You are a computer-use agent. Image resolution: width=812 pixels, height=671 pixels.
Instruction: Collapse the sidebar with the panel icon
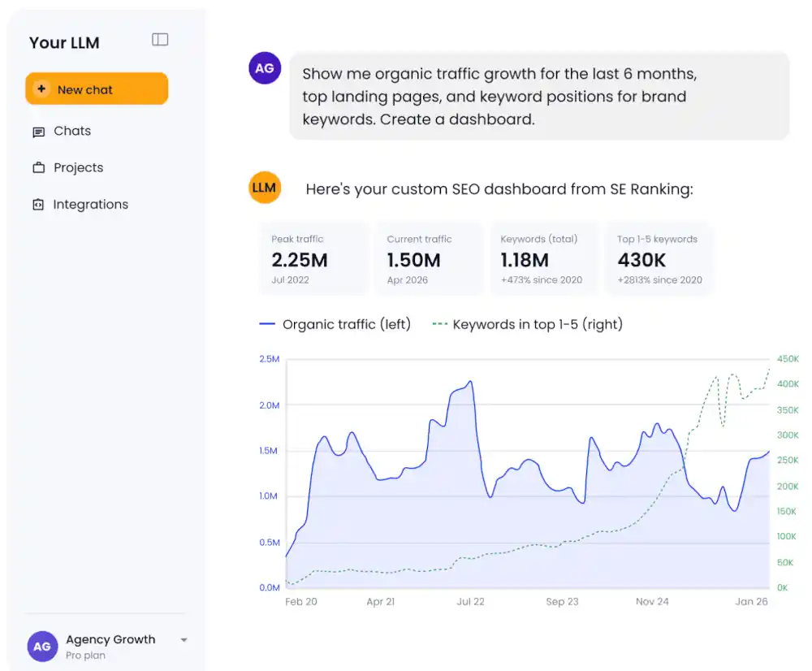click(x=160, y=40)
